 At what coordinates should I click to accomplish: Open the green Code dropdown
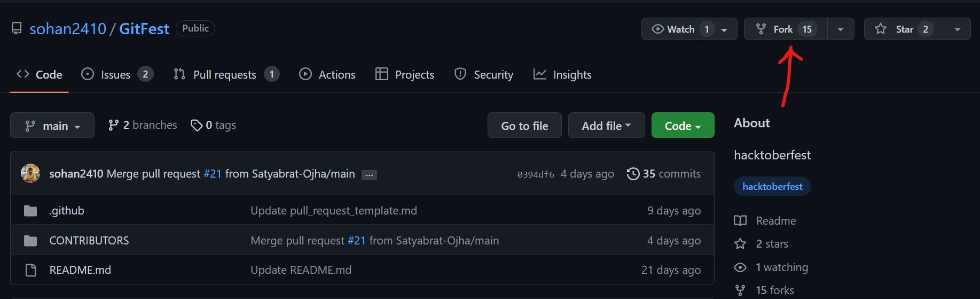click(x=683, y=125)
